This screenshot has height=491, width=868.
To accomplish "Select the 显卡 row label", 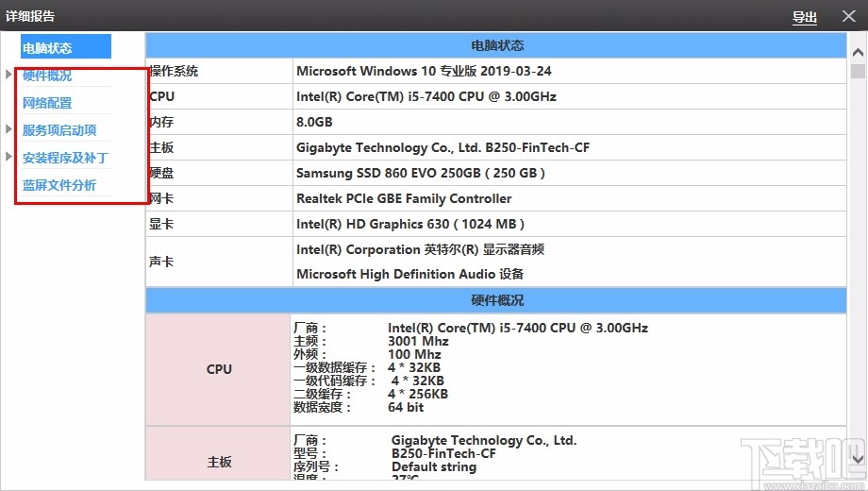I will pos(161,224).
